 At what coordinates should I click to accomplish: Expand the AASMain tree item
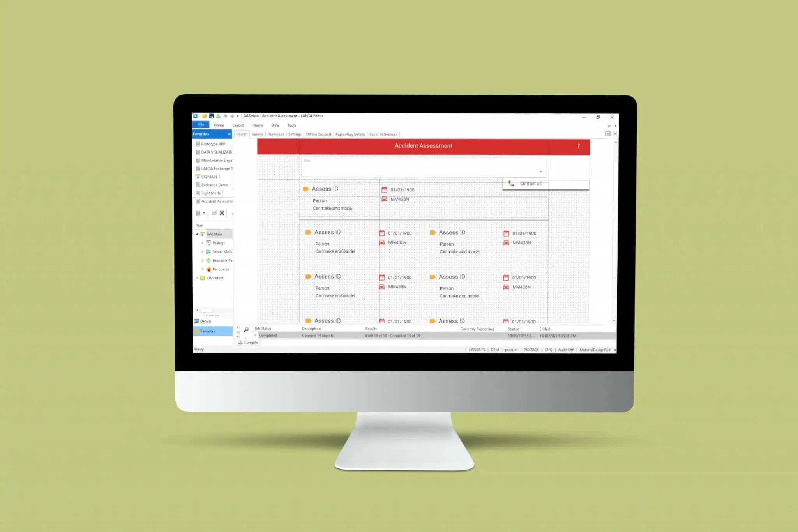coord(197,234)
